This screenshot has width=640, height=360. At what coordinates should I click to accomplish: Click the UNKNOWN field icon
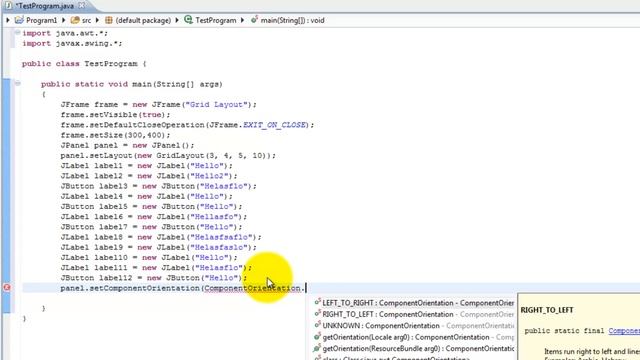pyautogui.click(x=318, y=325)
